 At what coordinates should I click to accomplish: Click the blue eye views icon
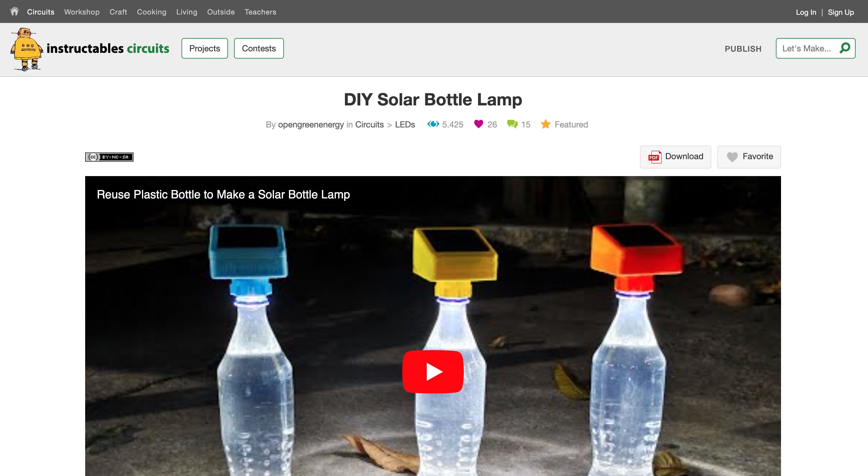click(433, 124)
